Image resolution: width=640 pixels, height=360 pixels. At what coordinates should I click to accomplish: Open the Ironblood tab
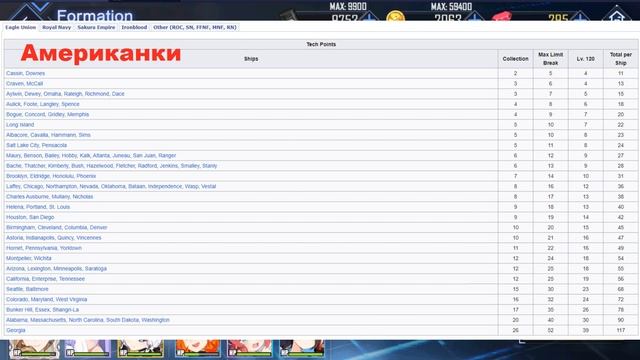(x=134, y=27)
